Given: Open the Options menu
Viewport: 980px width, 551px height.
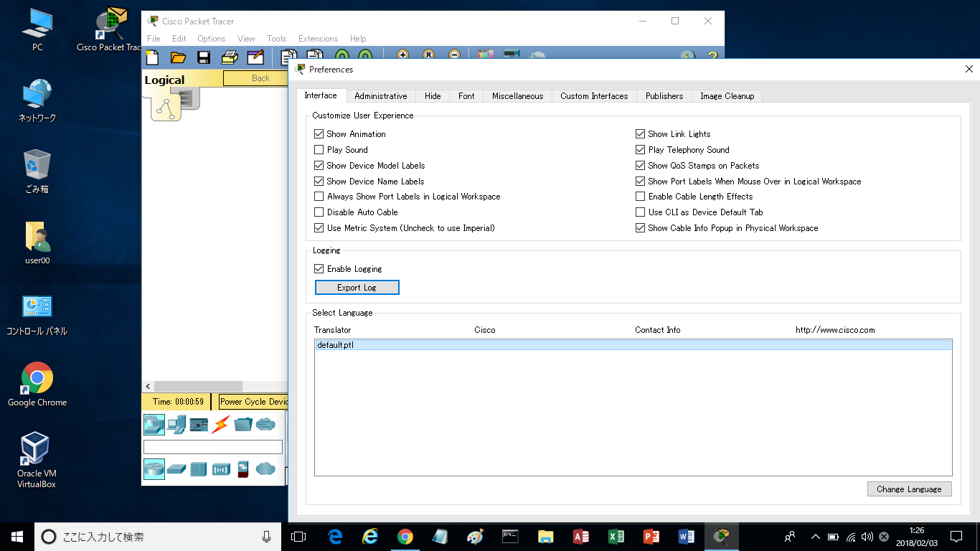Looking at the screenshot, I should tap(211, 38).
